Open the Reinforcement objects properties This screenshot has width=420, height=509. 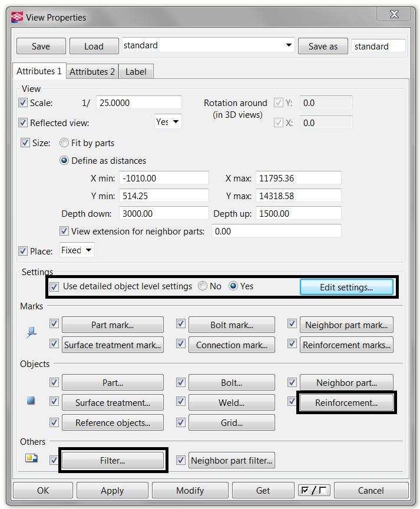coord(346,402)
